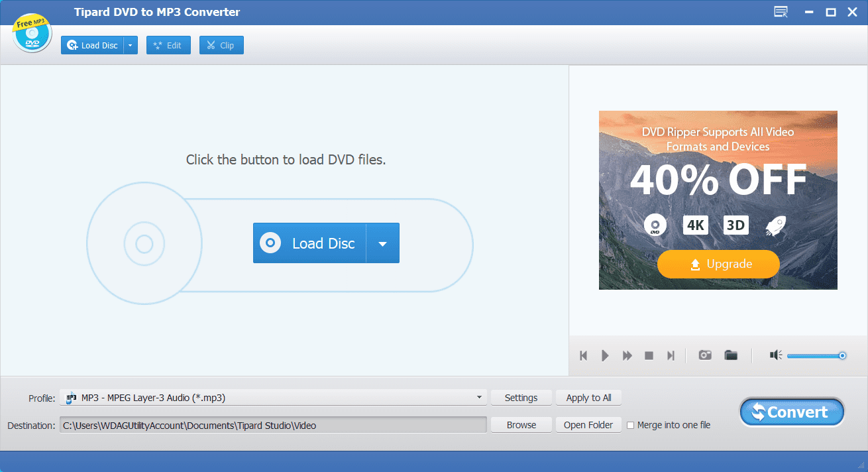
Task: Open the Edit tool in toolbar
Action: click(x=168, y=45)
